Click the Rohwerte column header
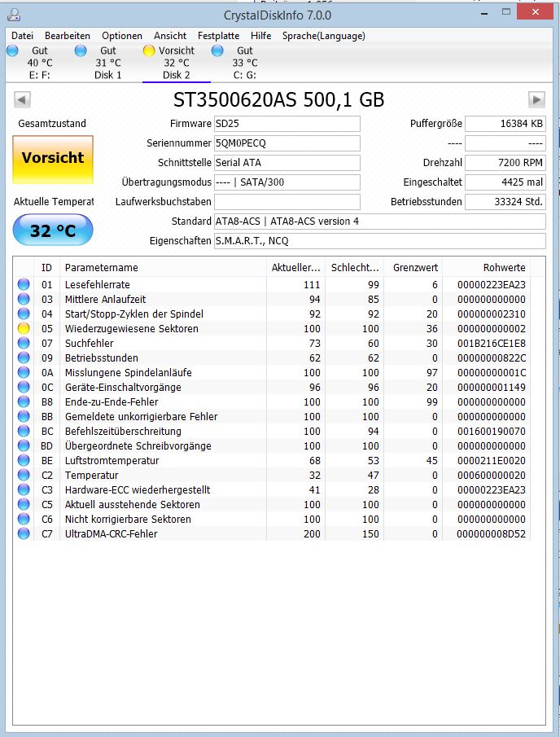560x737 pixels. [x=486, y=267]
